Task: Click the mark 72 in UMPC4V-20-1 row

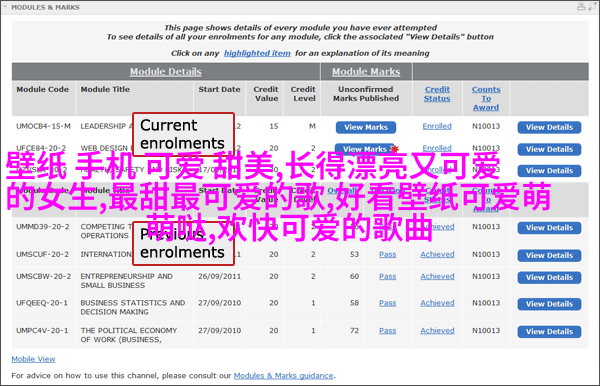Action: (354, 331)
